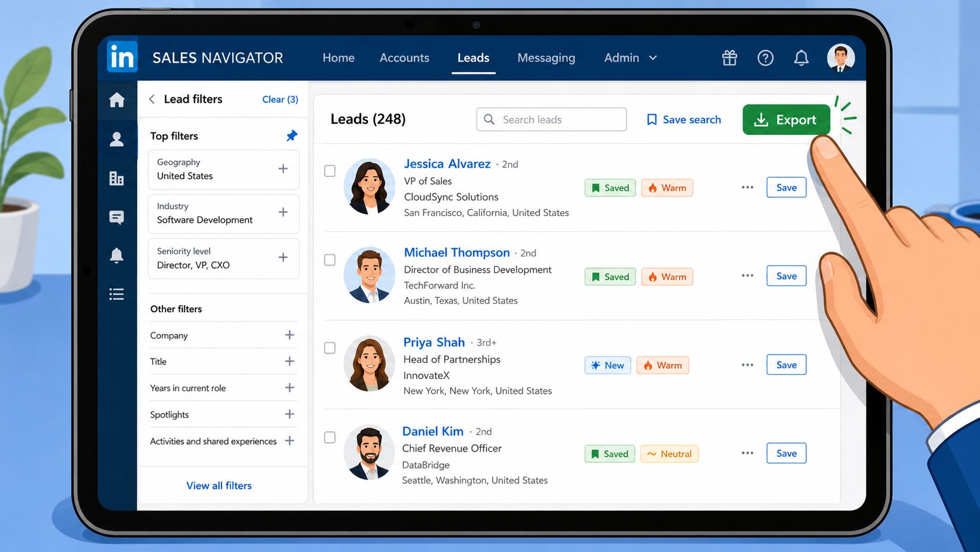The height and width of the screenshot is (552, 980).
Task: Open more options for Jessica Alvarez
Action: click(x=747, y=187)
